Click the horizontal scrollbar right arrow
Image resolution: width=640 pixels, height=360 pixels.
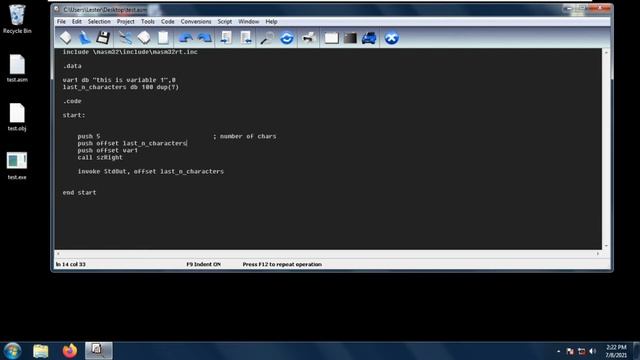598,254
